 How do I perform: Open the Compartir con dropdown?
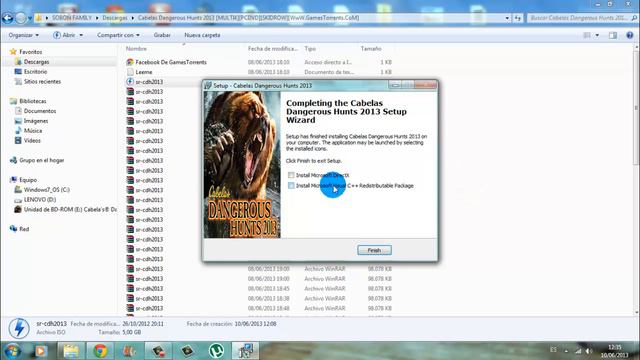click(x=118, y=35)
